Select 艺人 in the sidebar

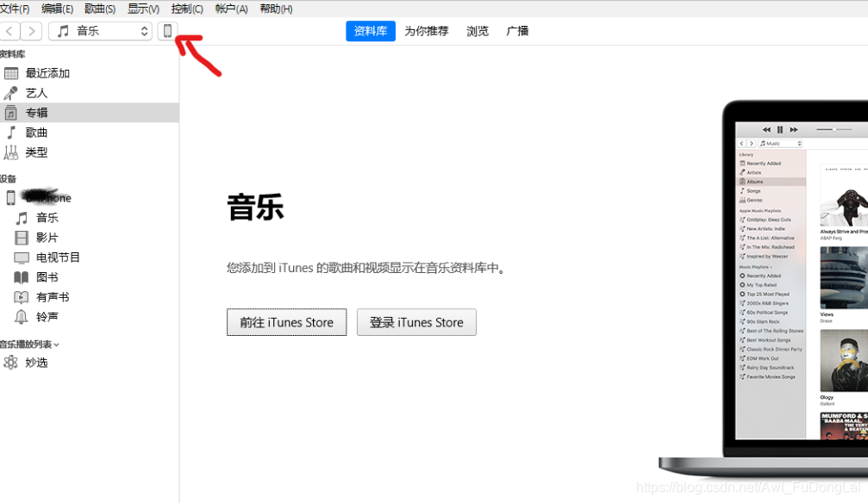coord(89,93)
